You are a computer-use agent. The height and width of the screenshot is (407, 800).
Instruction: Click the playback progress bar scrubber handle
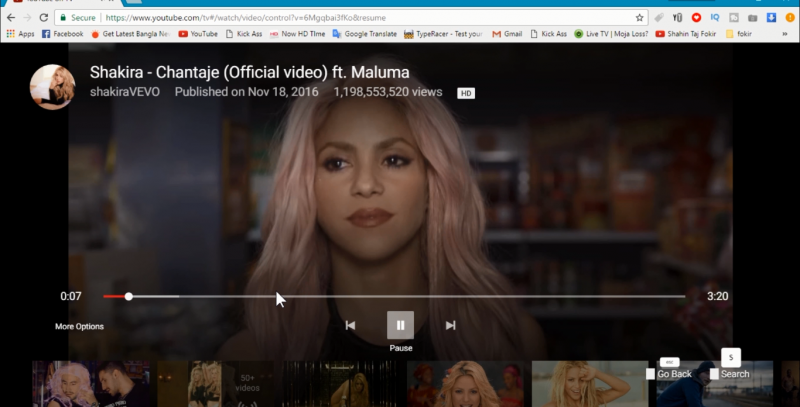[x=129, y=296]
